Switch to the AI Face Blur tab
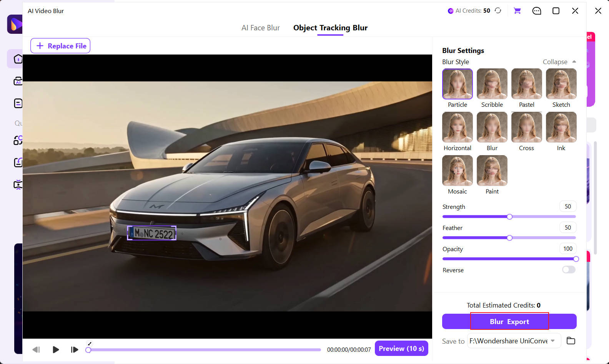The width and height of the screenshot is (609, 364). pos(261,28)
